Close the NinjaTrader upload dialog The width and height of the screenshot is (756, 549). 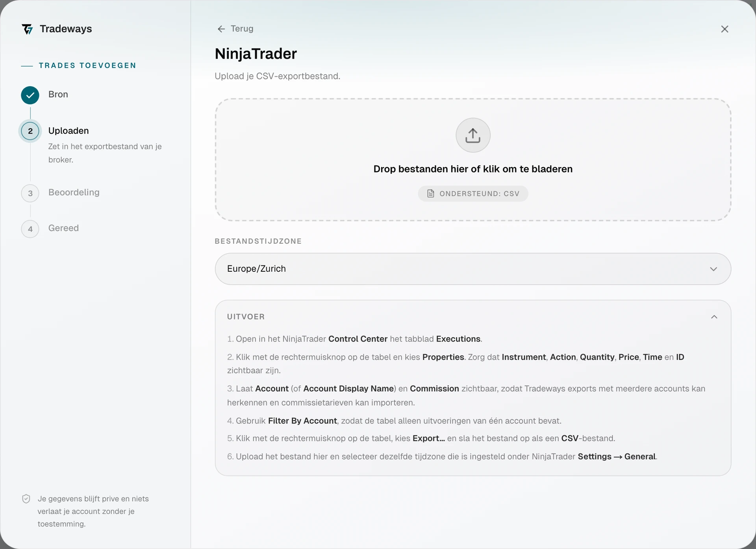(x=724, y=29)
